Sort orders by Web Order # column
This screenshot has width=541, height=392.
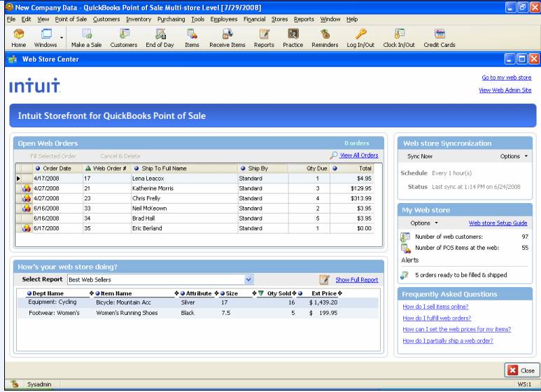tap(106, 169)
